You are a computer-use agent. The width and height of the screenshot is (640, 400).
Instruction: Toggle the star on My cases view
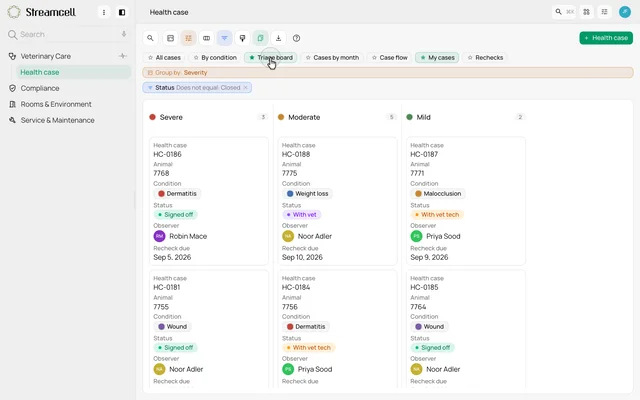[x=423, y=58]
